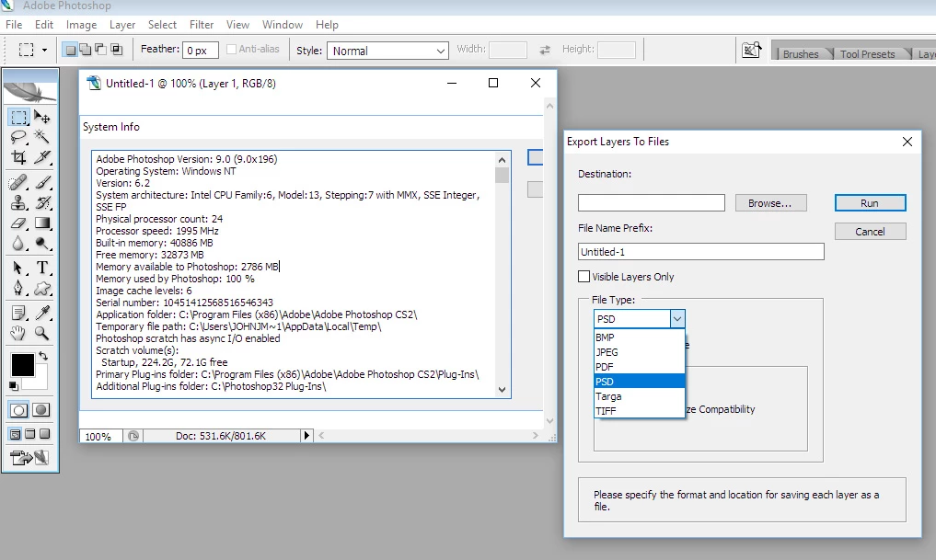Select the Crop tool
This screenshot has height=560, width=936.
click(x=18, y=157)
